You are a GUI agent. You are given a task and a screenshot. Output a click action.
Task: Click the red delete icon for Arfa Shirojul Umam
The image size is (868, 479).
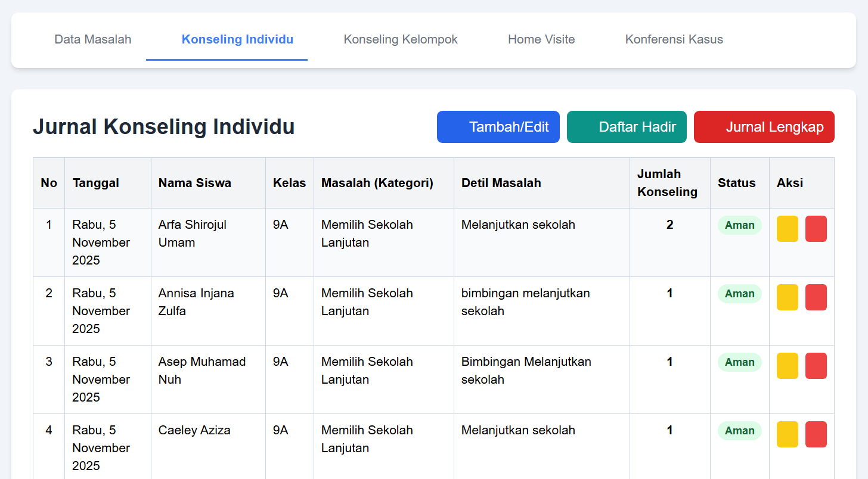click(x=816, y=229)
